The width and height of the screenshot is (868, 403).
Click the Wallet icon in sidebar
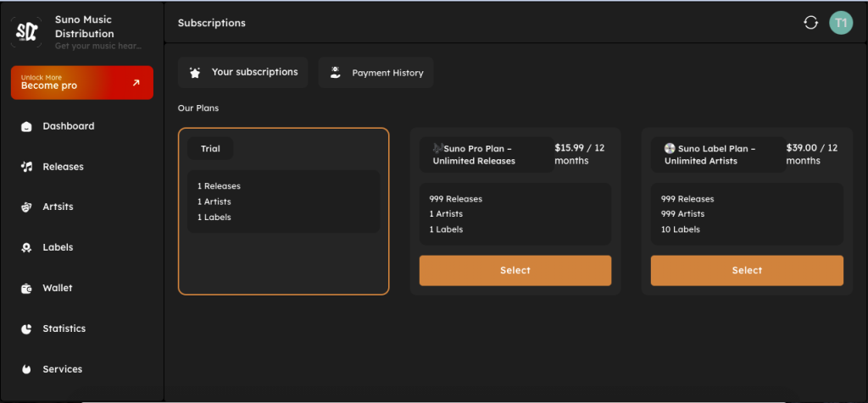(26, 289)
